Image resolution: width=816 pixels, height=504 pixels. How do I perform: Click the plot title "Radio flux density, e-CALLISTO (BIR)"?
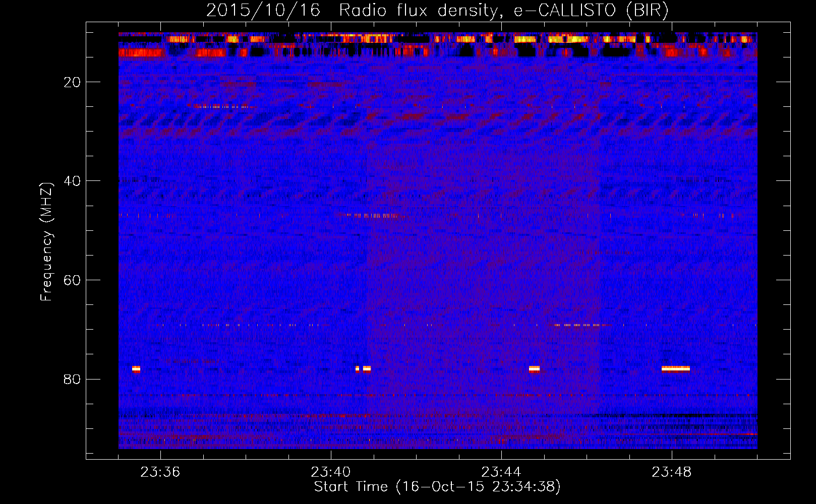504,10
